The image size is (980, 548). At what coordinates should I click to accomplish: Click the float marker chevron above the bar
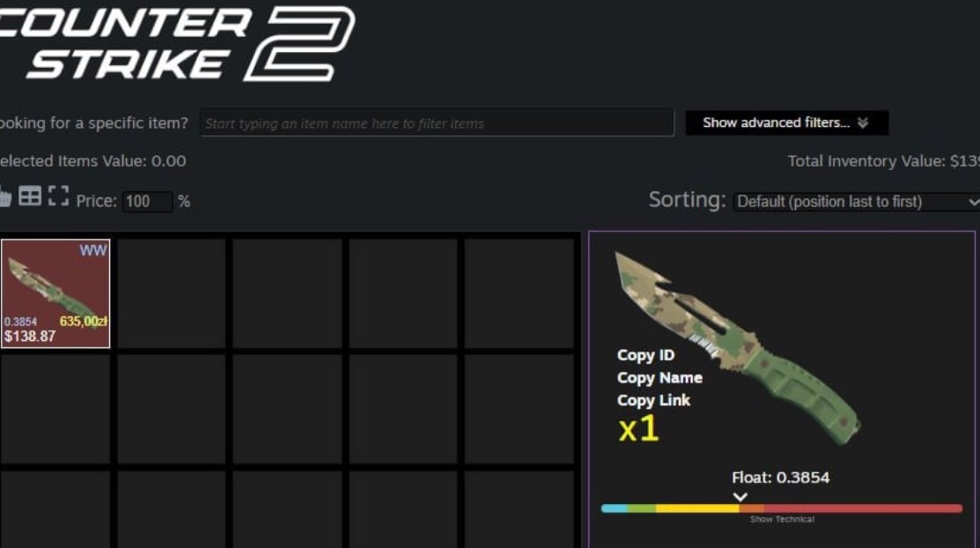[x=740, y=497]
